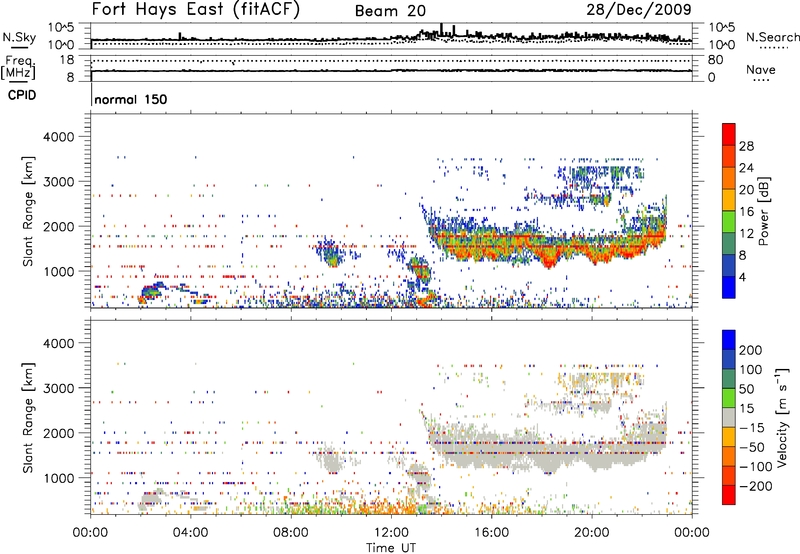Image resolution: width=800 pixels, height=554 pixels.
Task: Select the "Beam 20" heading text
Action: point(390,11)
